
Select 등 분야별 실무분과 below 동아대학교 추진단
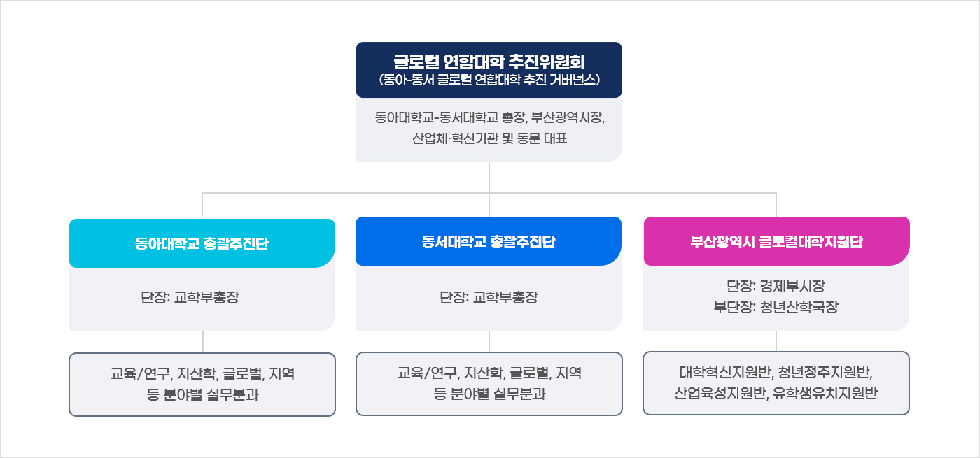pyautogui.click(x=202, y=394)
